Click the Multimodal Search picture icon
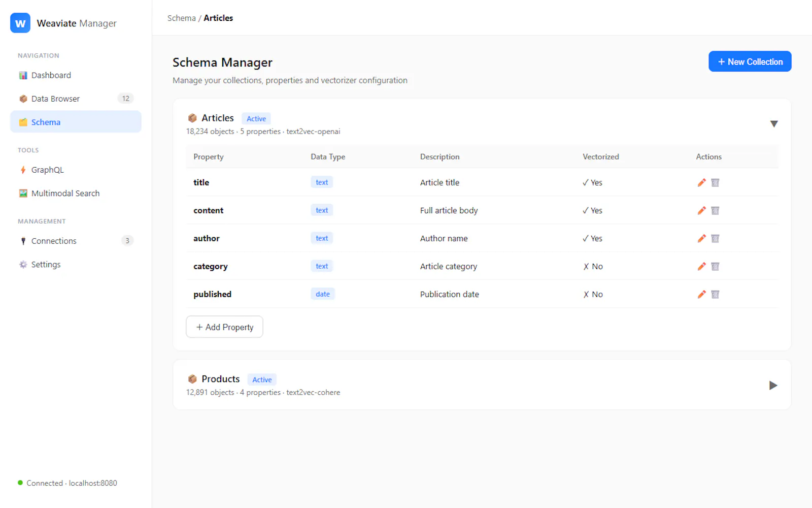This screenshot has width=812, height=508. click(23, 193)
